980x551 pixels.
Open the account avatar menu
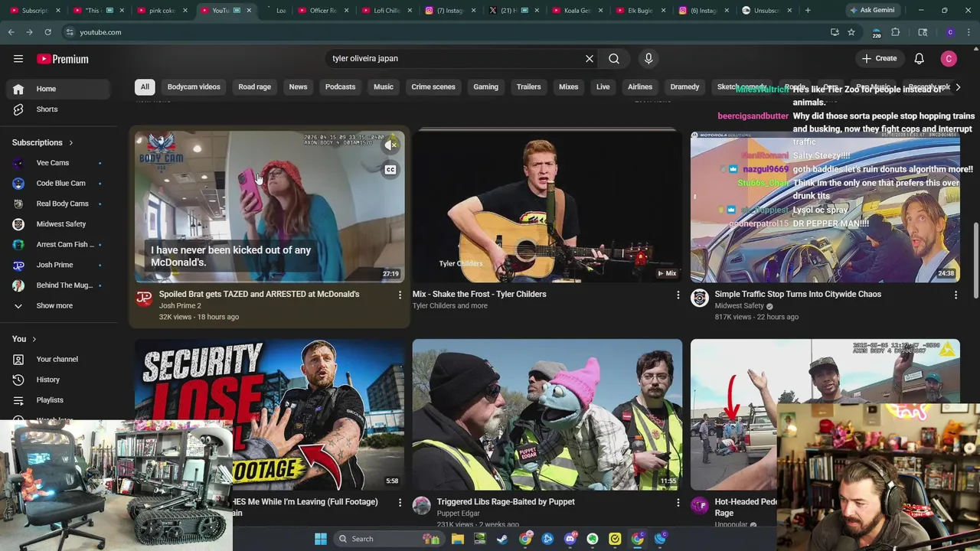click(949, 58)
